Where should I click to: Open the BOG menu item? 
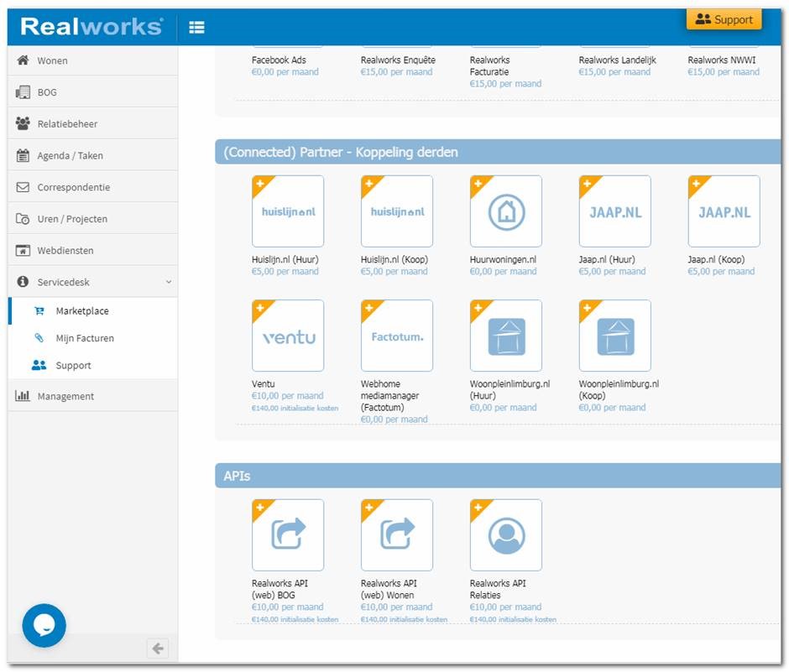pyautogui.click(x=92, y=92)
